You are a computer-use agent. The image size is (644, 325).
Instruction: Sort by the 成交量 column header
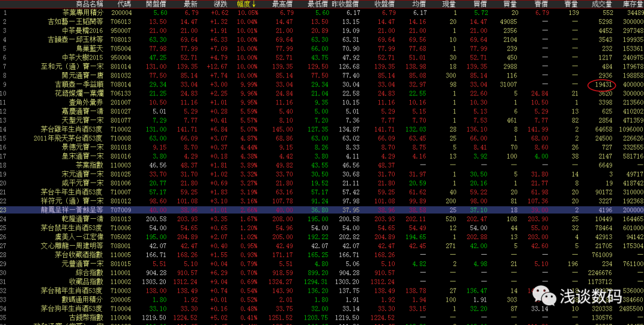602,4
